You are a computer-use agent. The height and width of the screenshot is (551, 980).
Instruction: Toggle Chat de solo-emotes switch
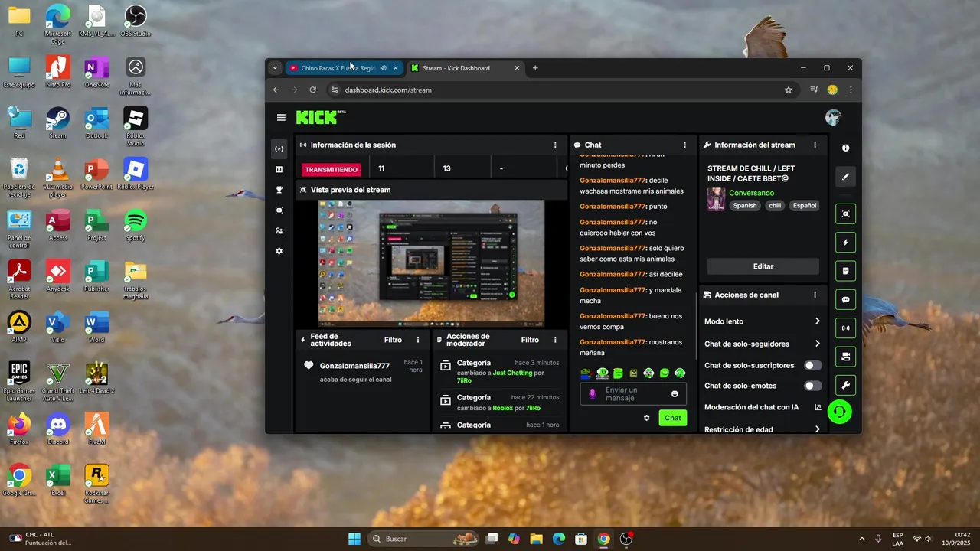point(812,386)
